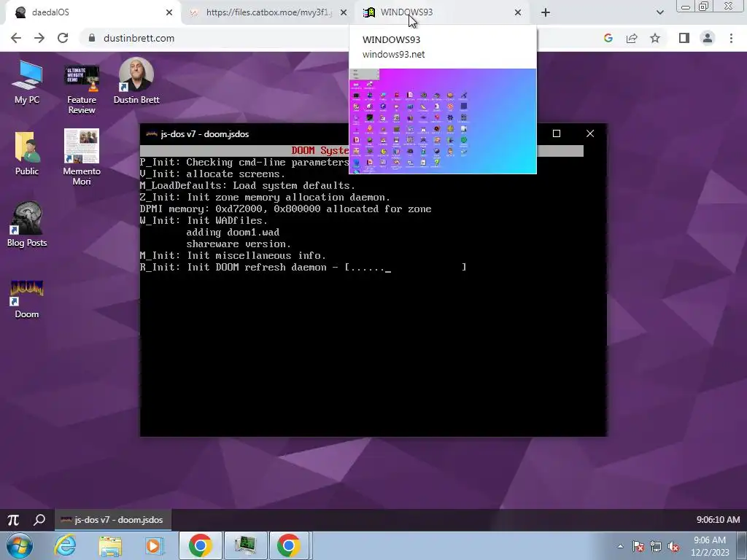The height and width of the screenshot is (560, 747).
Task: Open the Dustin Brett desktop shortcut
Action: coord(136,82)
